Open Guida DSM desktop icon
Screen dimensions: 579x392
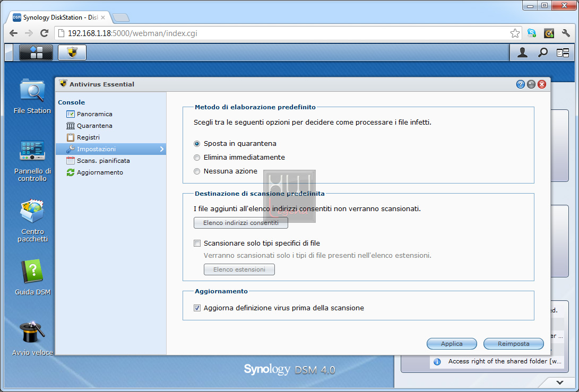[x=32, y=277]
